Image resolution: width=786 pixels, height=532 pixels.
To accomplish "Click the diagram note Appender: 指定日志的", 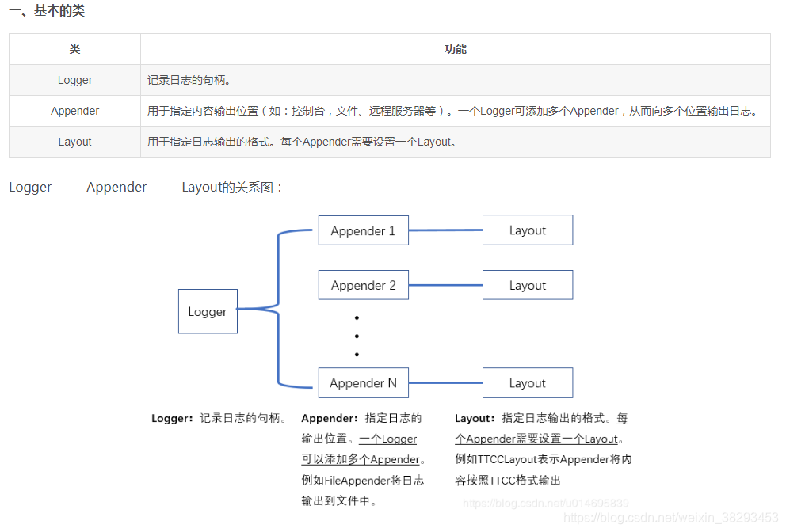I will pyautogui.click(x=361, y=418).
